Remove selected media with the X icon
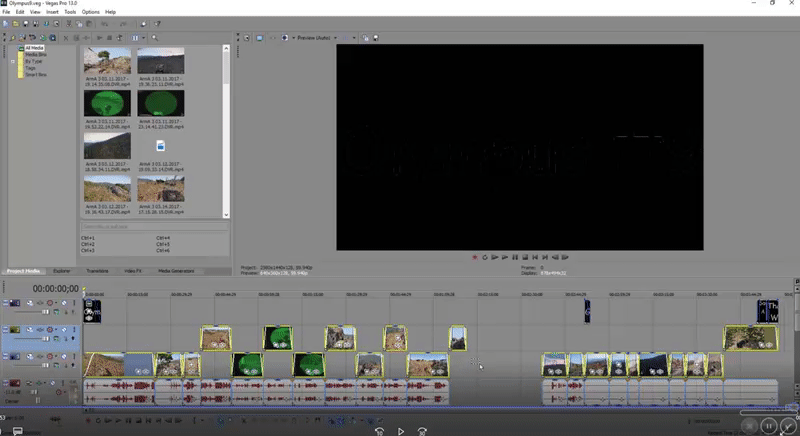Image resolution: width=800 pixels, height=436 pixels. pyautogui.click(x=65, y=38)
